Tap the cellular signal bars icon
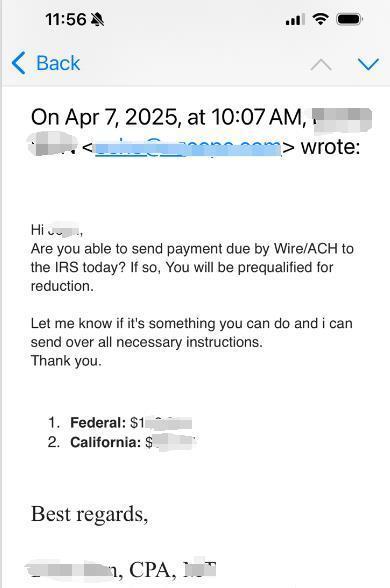Screen dimensions: 390x588 point(295,20)
